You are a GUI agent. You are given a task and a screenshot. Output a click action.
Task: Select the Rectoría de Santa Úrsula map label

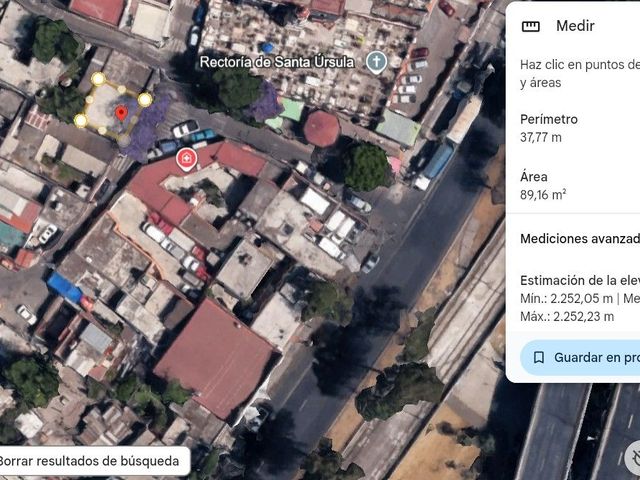[x=277, y=62]
